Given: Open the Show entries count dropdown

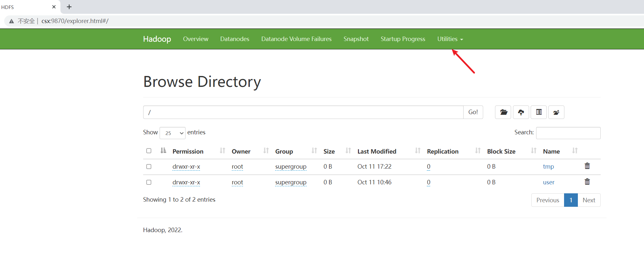Looking at the screenshot, I should coord(172,133).
